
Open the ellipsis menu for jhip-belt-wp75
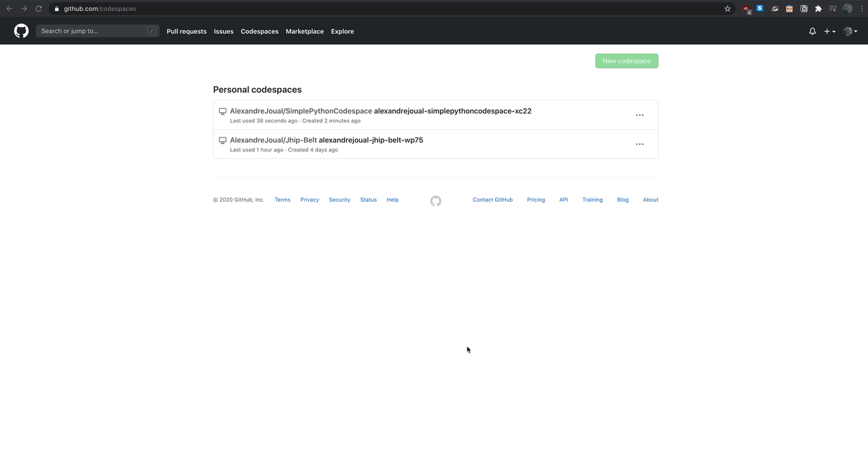click(639, 144)
